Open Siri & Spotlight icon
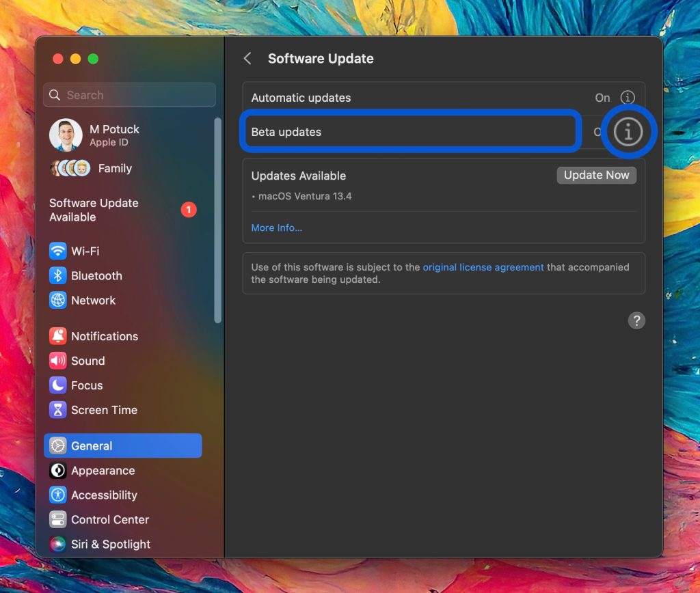Image resolution: width=700 pixels, height=593 pixels. [58, 544]
